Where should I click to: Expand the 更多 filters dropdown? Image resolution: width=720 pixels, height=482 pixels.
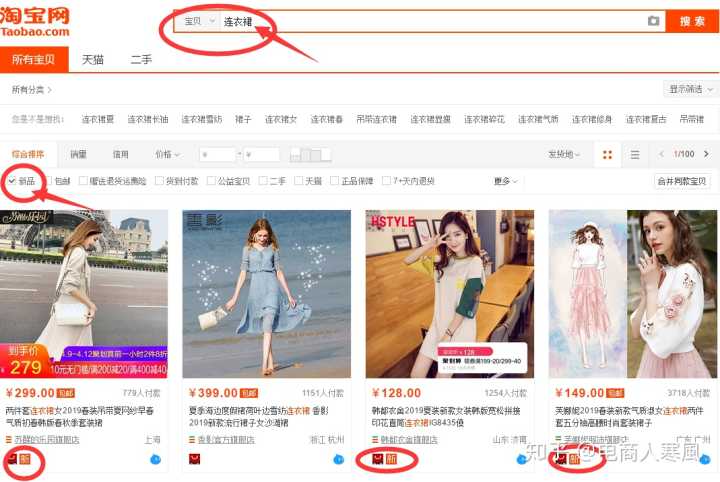click(x=505, y=181)
